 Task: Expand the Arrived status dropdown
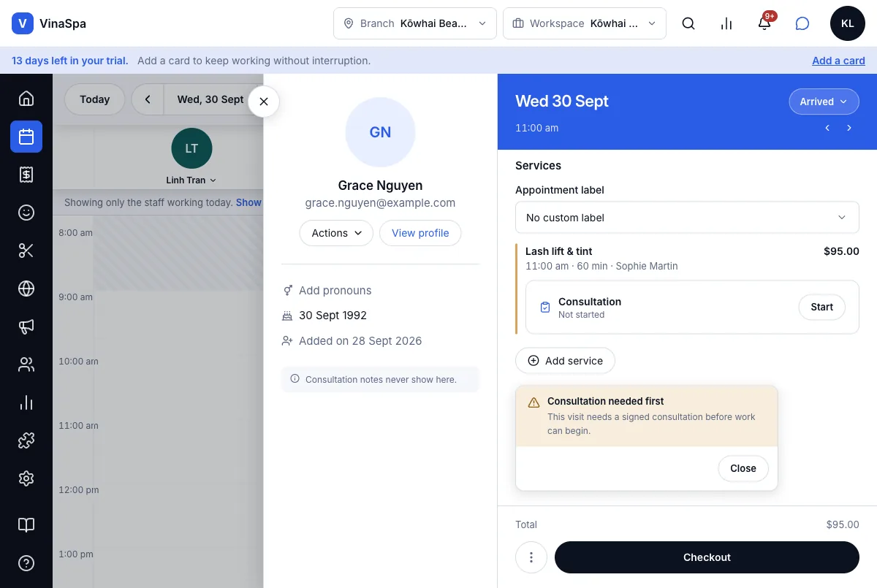tap(824, 102)
